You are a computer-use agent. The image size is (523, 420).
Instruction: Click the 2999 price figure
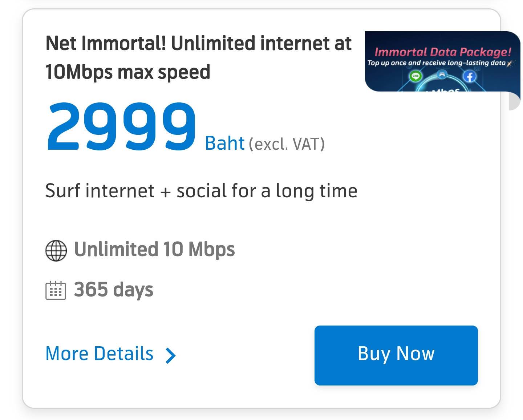121,126
